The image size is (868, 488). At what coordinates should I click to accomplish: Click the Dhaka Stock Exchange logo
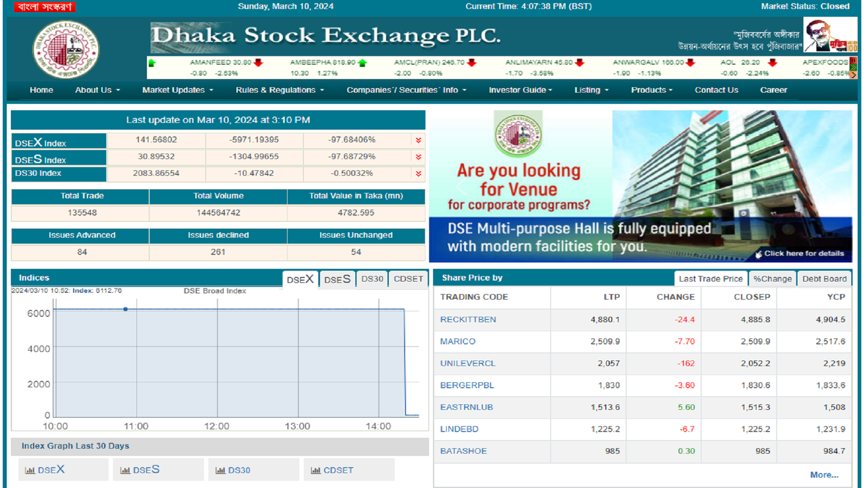click(66, 50)
